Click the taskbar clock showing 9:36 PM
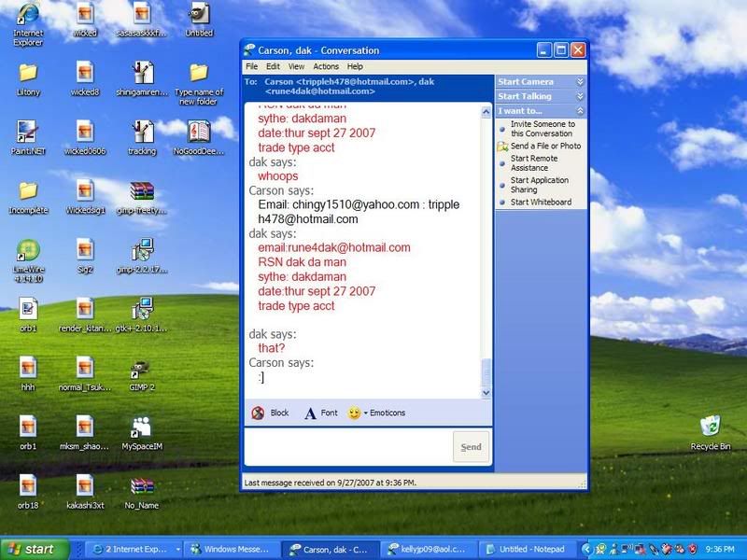 720,550
